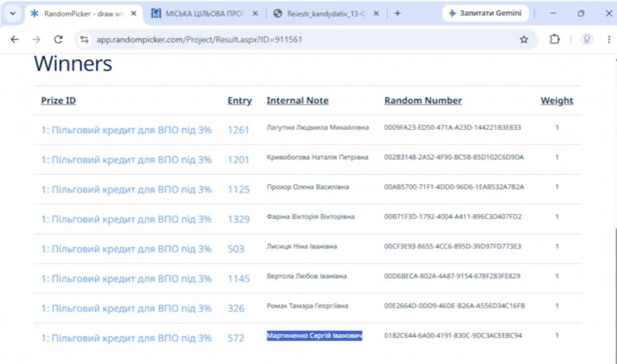617x364 pixels.
Task: Open prize link in entry 1329 row
Action: point(126,219)
